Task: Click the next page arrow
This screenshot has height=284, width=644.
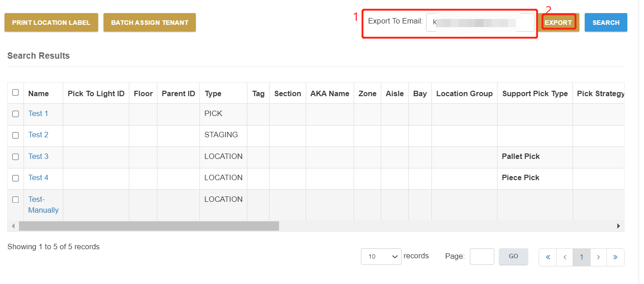Action: coord(598,257)
